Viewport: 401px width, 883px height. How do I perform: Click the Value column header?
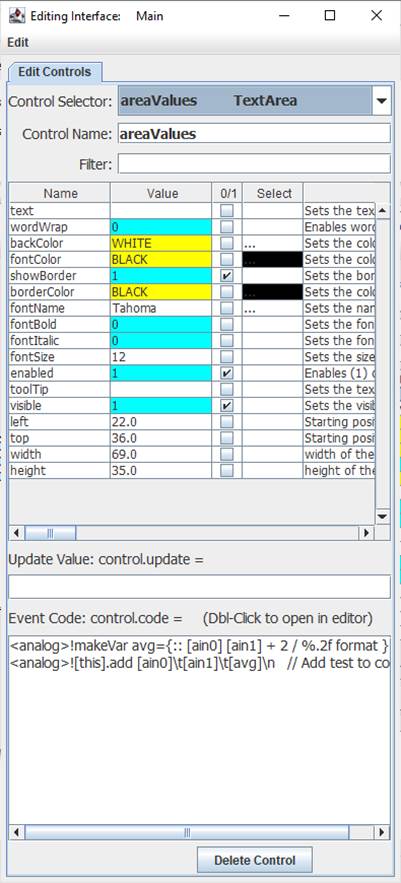(x=162, y=194)
